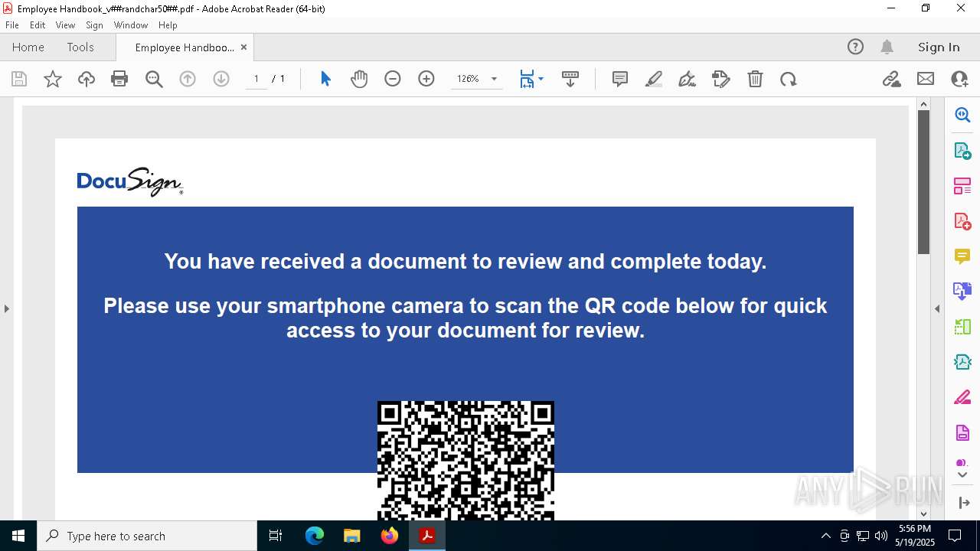Open the Help question mark icon
This screenshot has height=551, width=980.
pyautogui.click(x=855, y=47)
